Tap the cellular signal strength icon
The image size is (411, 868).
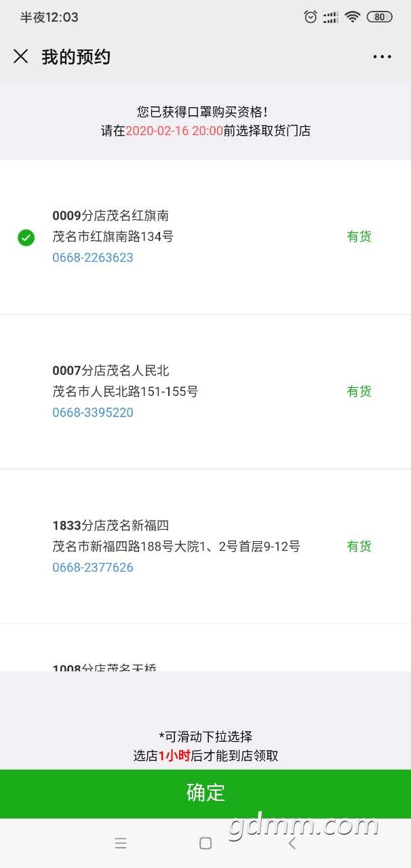click(331, 18)
